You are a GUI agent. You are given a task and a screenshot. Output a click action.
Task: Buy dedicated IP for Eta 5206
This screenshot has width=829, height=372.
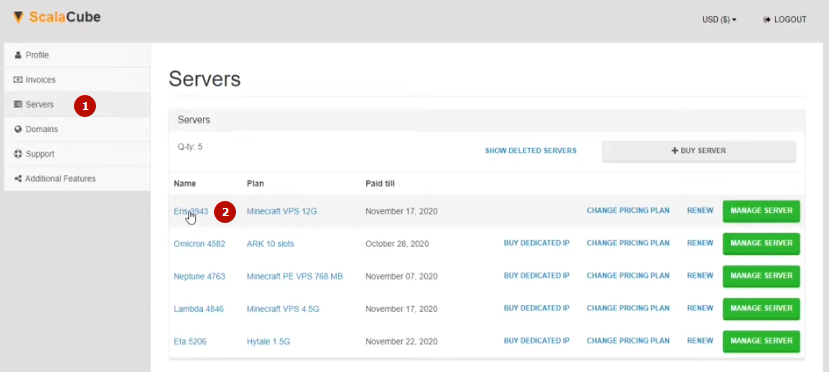(537, 341)
